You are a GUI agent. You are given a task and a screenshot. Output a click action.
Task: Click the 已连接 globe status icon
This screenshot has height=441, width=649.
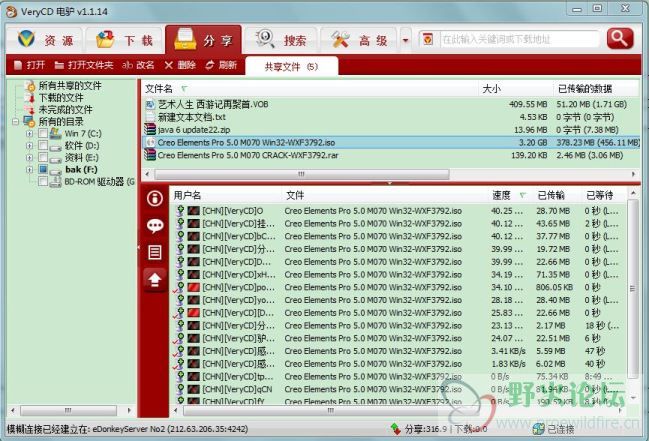point(538,429)
